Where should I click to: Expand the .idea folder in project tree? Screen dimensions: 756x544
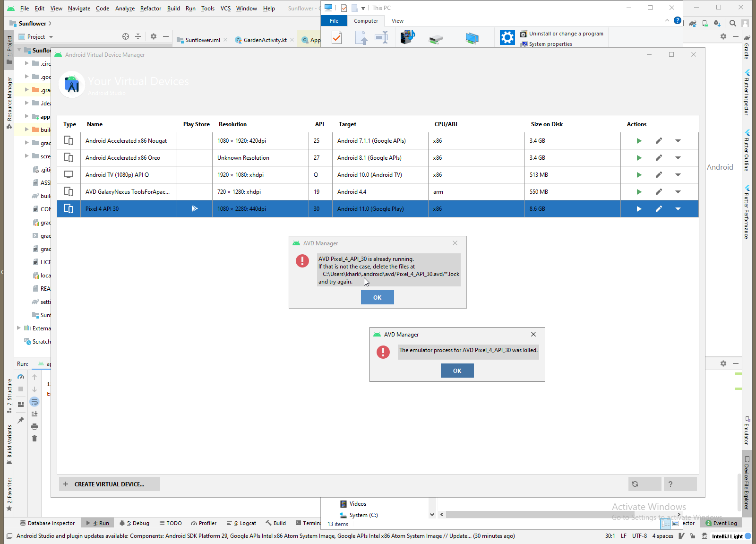click(x=27, y=103)
